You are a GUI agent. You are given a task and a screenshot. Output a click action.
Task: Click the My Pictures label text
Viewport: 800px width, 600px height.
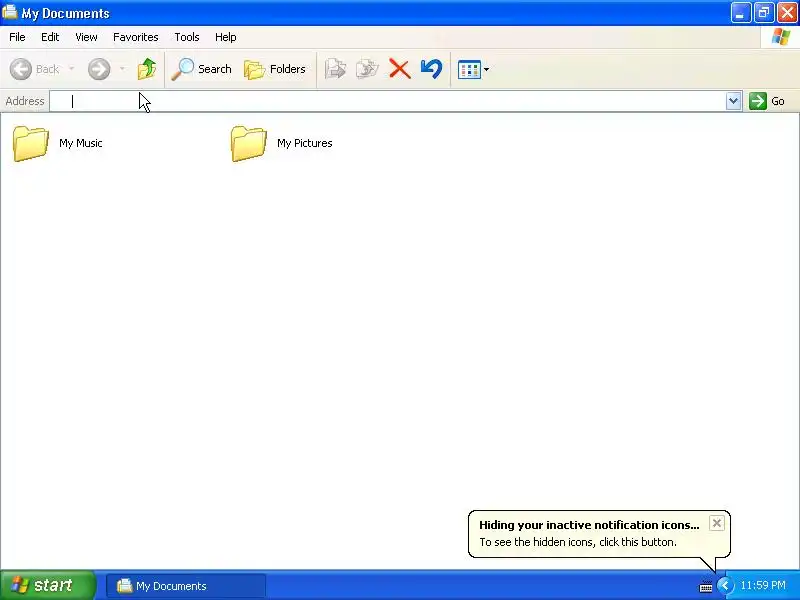pyautogui.click(x=305, y=143)
